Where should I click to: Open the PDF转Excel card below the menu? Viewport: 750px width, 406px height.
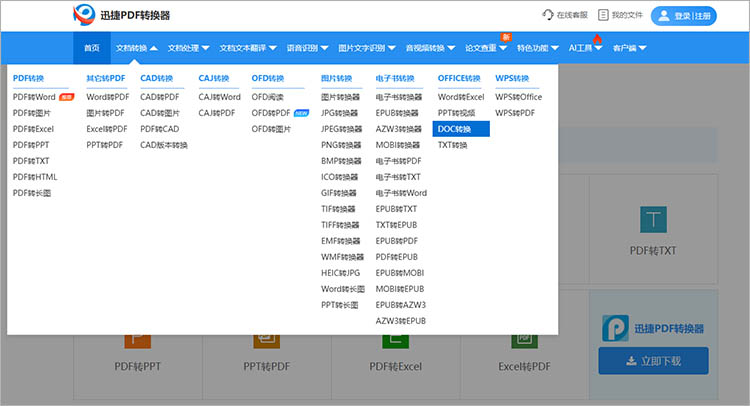click(x=396, y=366)
